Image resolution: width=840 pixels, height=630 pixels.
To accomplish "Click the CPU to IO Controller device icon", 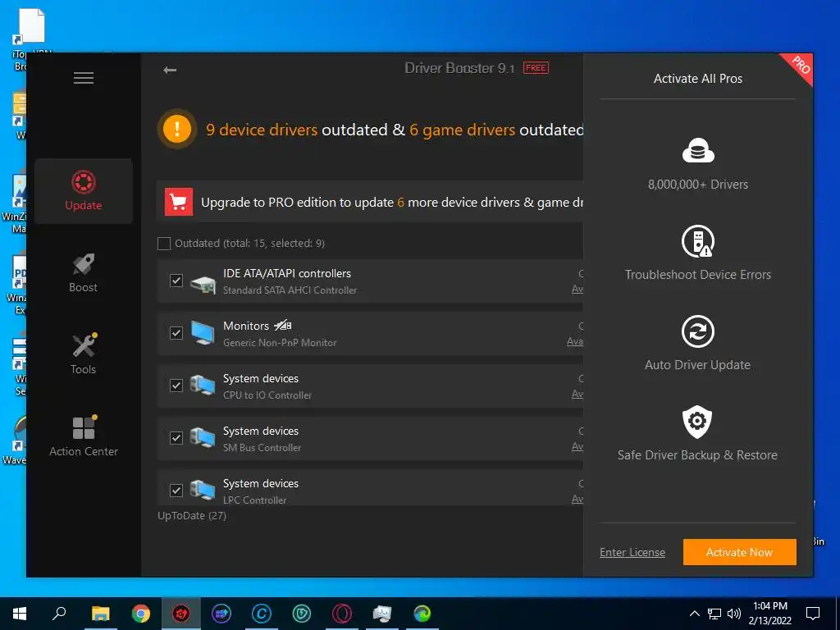I will 203,386.
